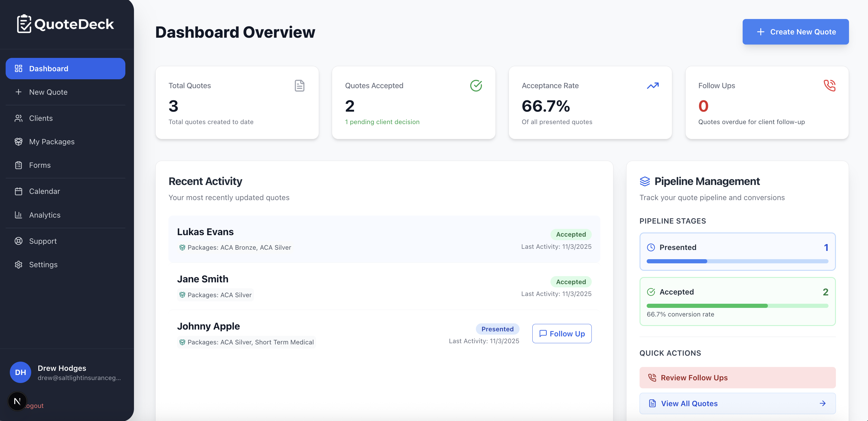
Task: Click the Review Follow Ups phone icon
Action: tap(653, 378)
